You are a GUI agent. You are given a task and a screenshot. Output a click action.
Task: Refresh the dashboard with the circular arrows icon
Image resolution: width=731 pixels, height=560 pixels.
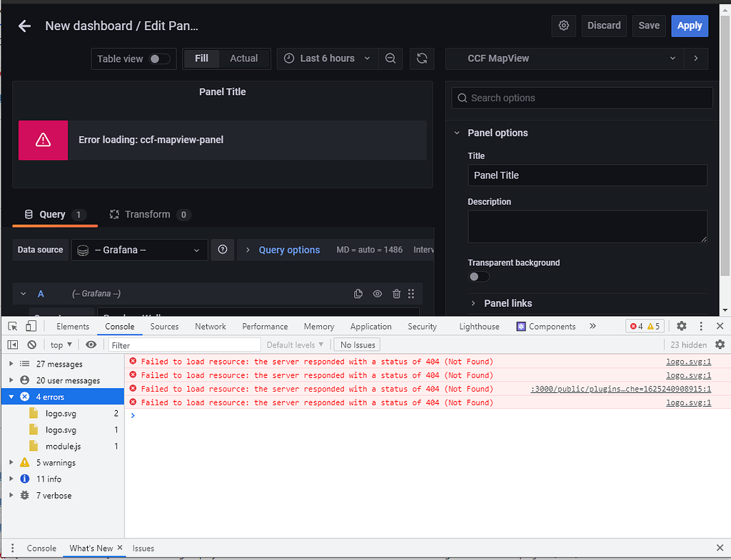click(421, 58)
